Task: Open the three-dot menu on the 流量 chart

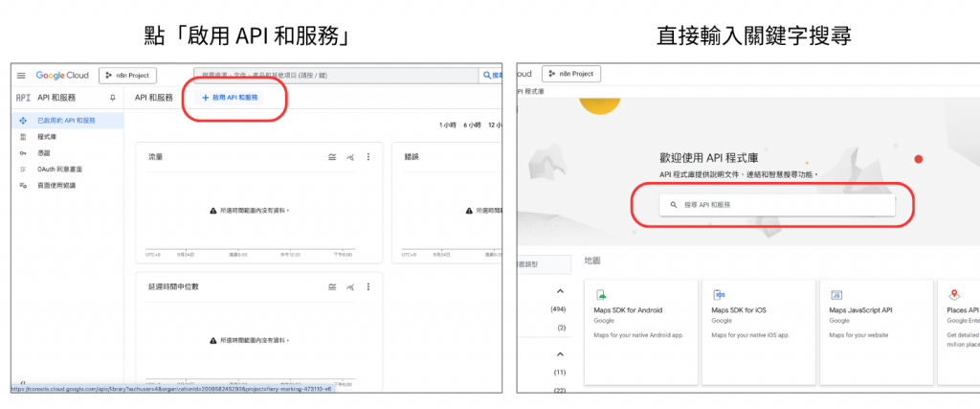Action: [368, 157]
